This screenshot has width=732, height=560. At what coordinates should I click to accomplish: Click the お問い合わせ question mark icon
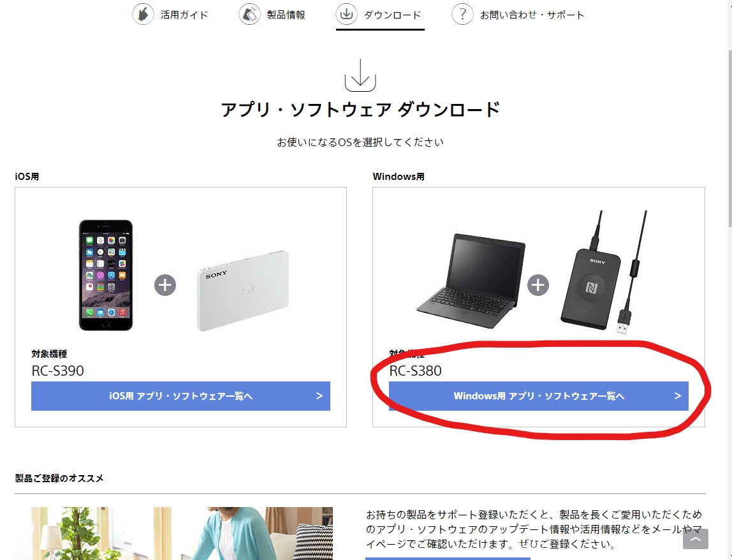tap(463, 14)
